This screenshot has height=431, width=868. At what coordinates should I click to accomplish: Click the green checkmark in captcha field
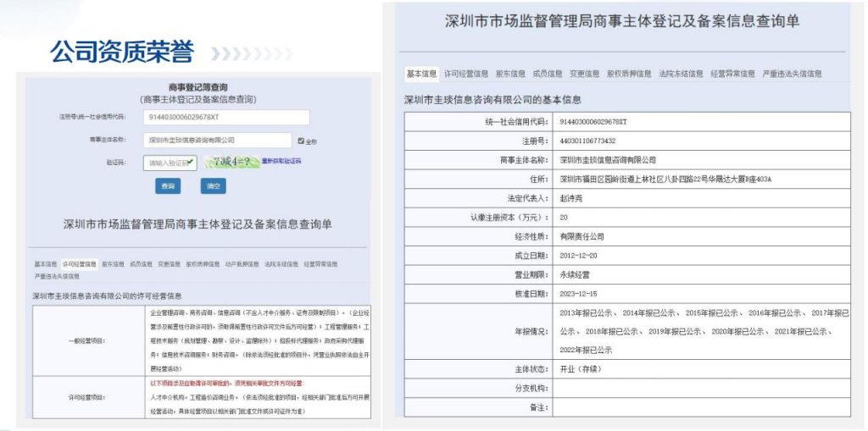pyautogui.click(x=191, y=162)
